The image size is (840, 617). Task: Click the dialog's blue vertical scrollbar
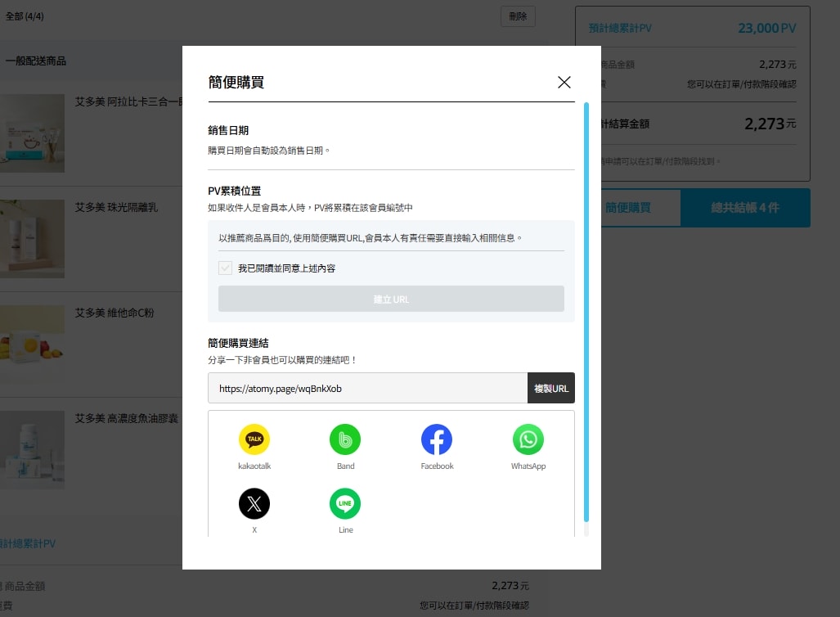[x=586, y=312]
